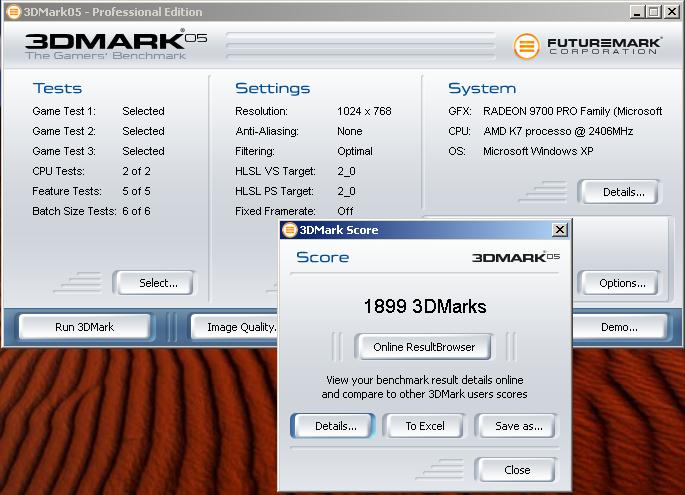Click the HLSL PS Target '2_0' value
685x495 pixels.
coord(346,191)
